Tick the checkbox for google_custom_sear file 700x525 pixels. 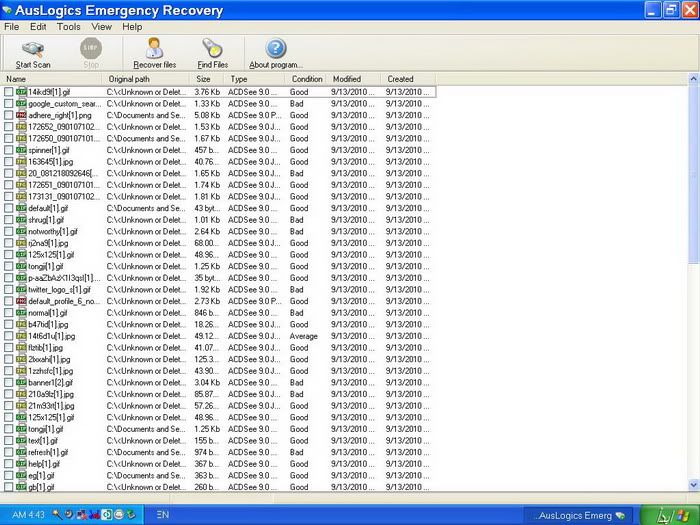(8, 104)
